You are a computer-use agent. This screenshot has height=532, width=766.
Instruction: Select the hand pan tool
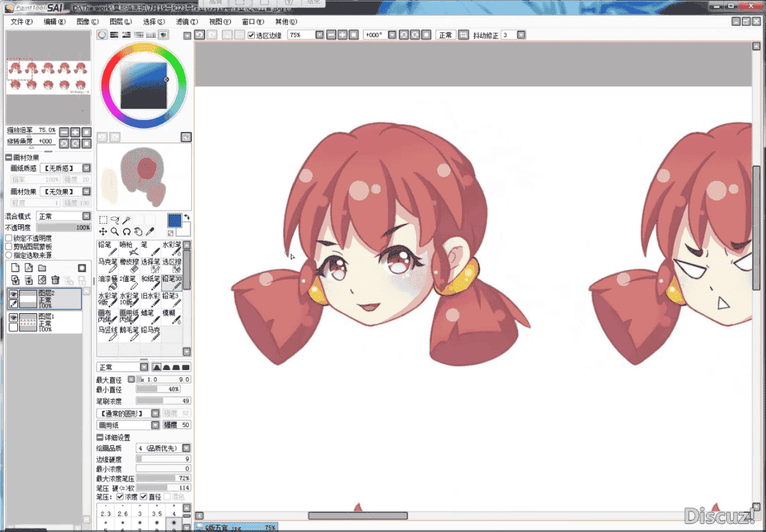coord(138,232)
